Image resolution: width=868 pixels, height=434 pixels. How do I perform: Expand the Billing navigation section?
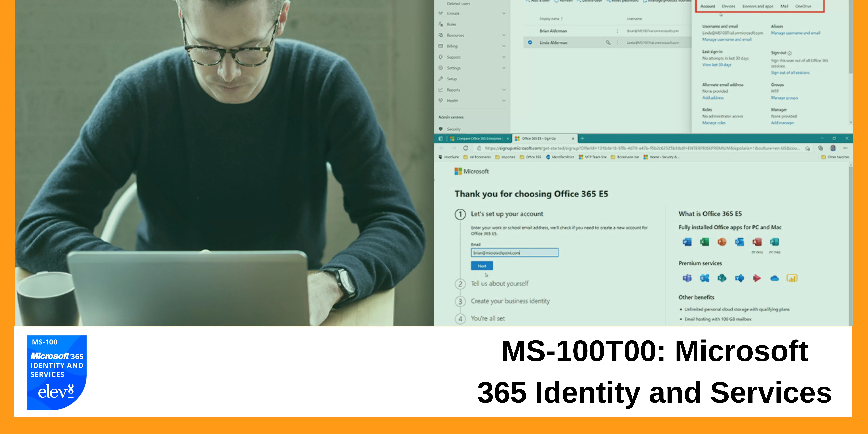point(504,46)
